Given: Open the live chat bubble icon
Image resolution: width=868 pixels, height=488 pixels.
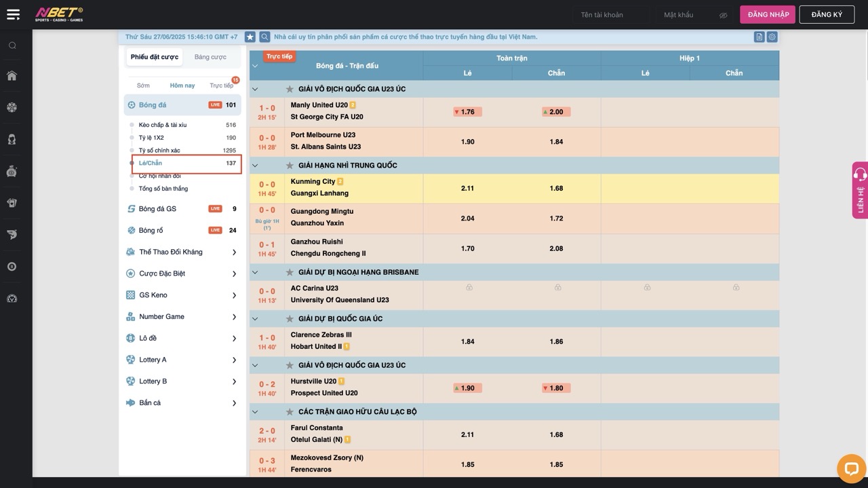Looking at the screenshot, I should (851, 468).
